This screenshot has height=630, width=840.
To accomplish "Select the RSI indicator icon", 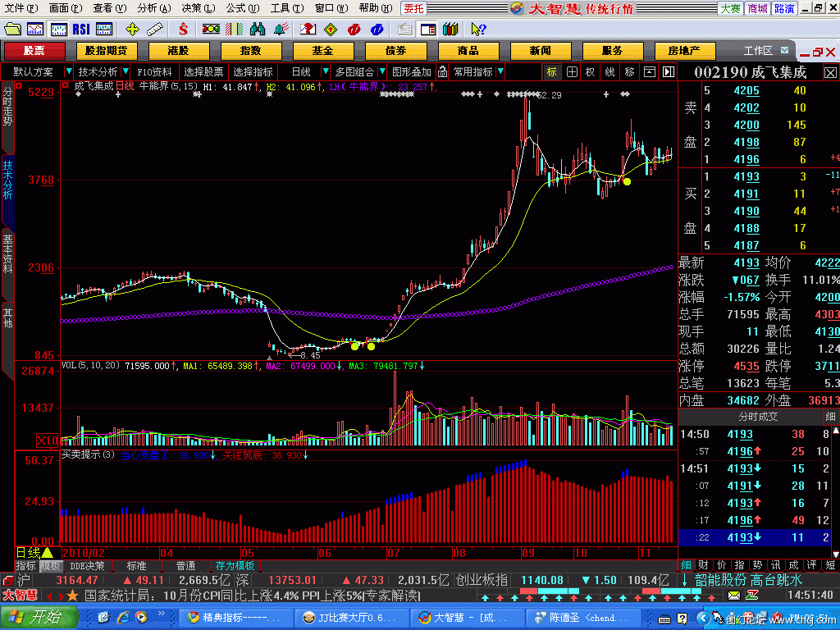I will [x=81, y=29].
